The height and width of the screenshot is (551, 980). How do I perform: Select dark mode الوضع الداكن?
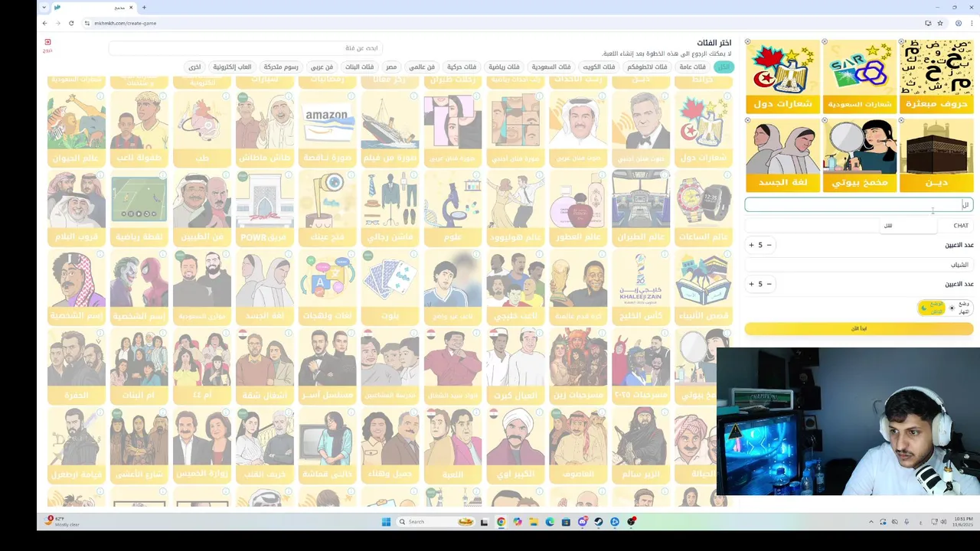coord(933,308)
